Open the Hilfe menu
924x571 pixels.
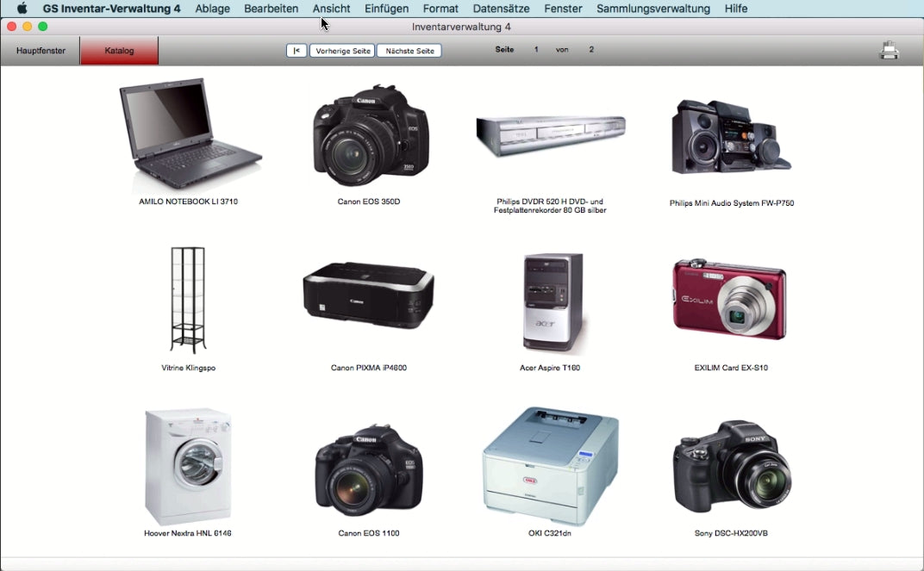coord(736,9)
